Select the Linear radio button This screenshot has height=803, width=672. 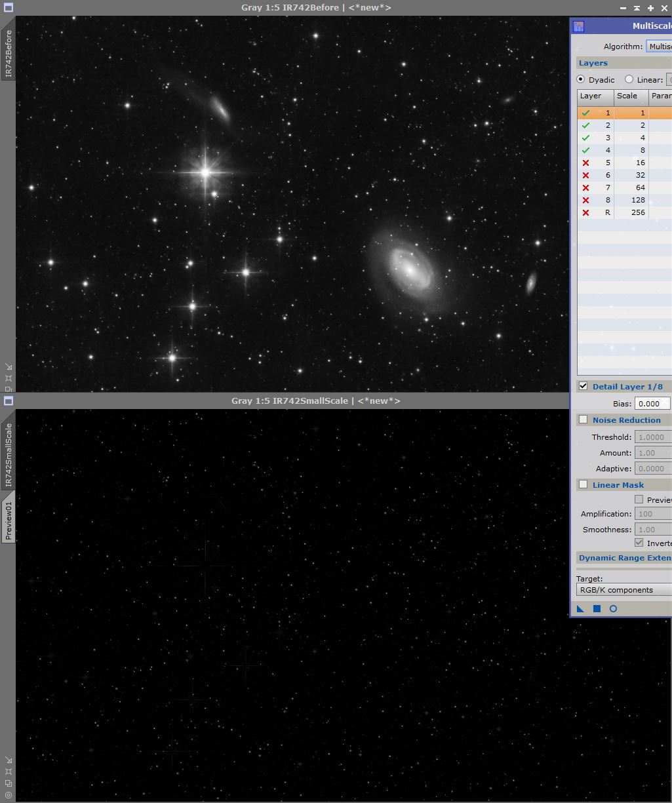coord(629,79)
